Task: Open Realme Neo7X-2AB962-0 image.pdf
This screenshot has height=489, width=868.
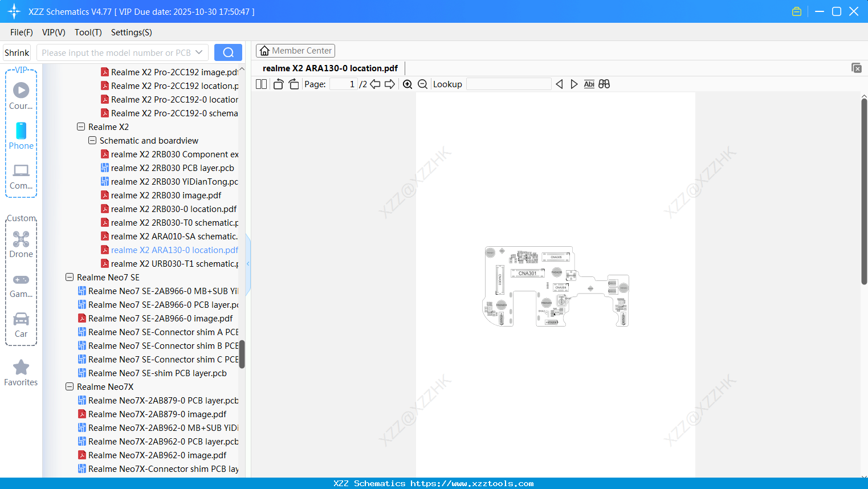Action: click(152, 455)
